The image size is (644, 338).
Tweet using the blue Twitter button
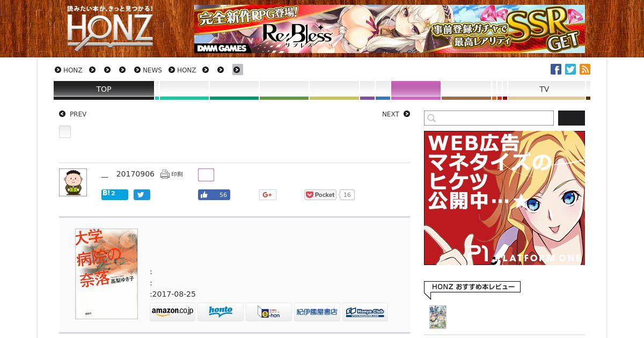(142, 195)
